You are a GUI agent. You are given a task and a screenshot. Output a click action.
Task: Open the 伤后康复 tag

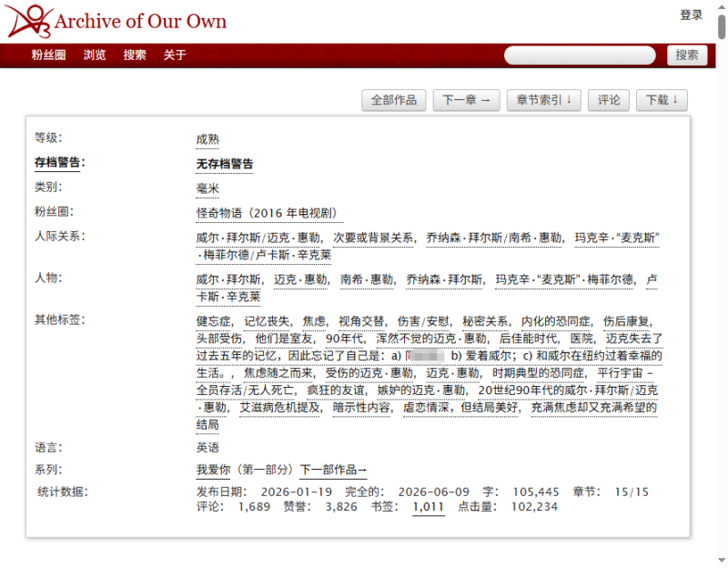626,321
